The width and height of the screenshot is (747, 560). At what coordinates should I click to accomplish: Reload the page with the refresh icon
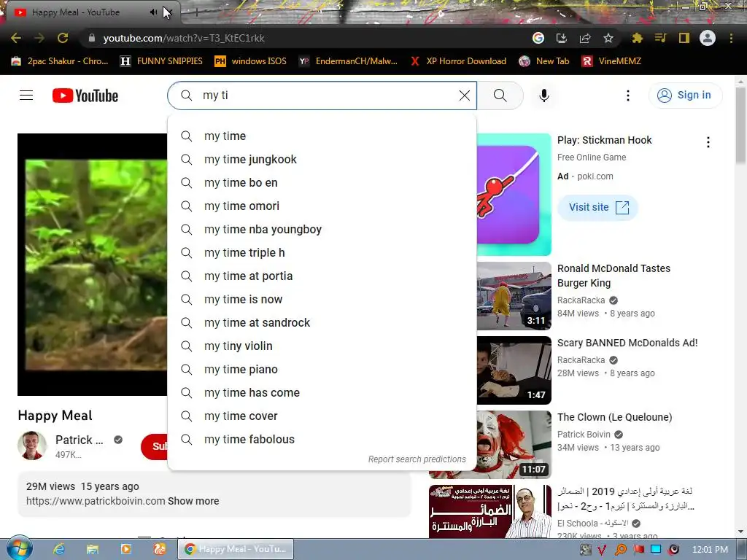click(x=63, y=38)
